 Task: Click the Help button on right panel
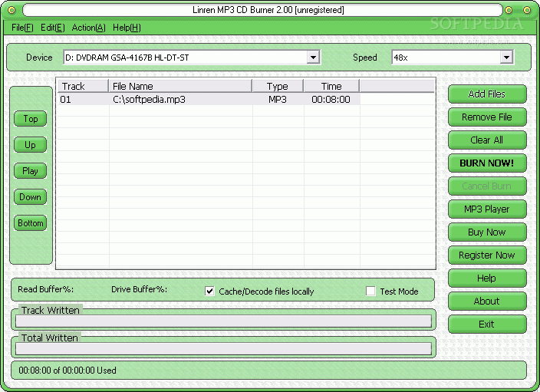(487, 278)
